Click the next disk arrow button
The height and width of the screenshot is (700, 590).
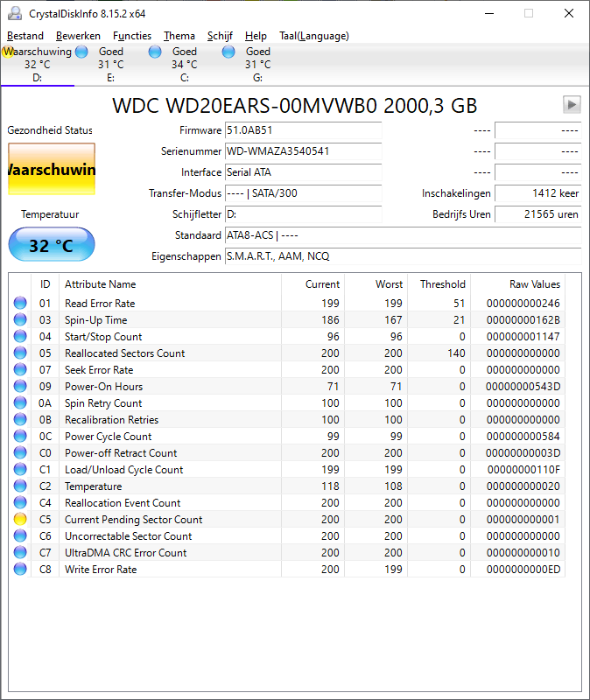(x=572, y=105)
